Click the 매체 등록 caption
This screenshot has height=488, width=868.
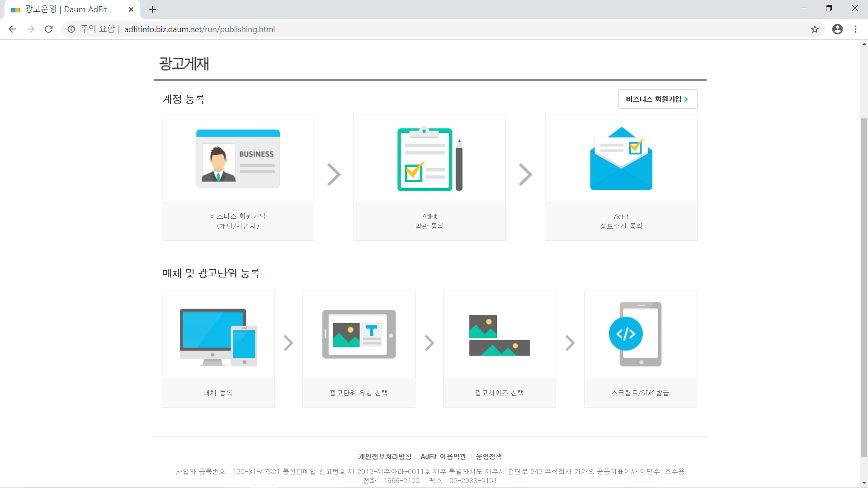218,393
